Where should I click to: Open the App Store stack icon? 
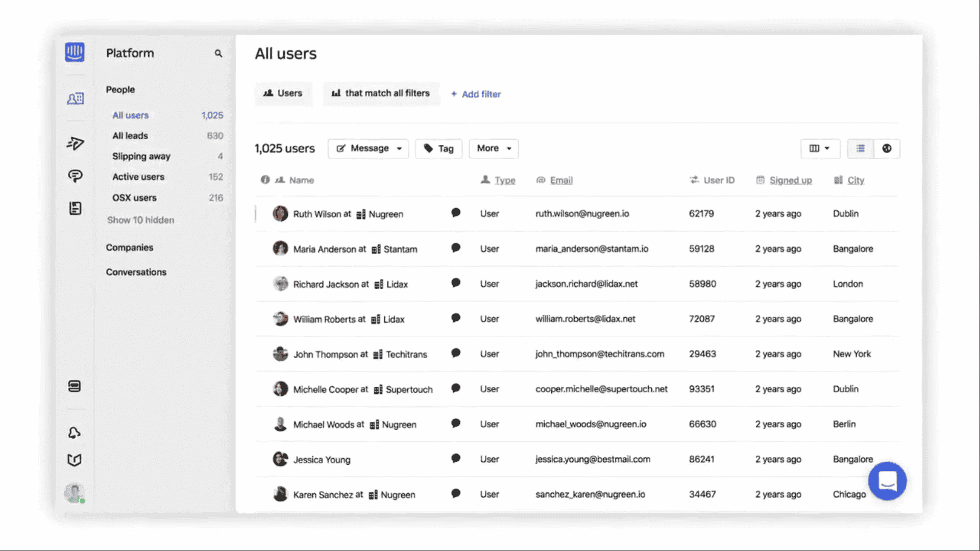point(75,386)
